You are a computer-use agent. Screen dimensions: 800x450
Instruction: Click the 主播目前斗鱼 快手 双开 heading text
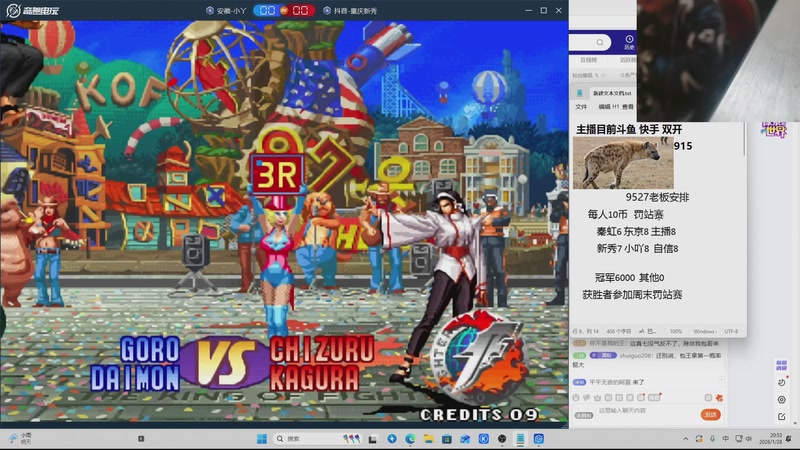(629, 130)
